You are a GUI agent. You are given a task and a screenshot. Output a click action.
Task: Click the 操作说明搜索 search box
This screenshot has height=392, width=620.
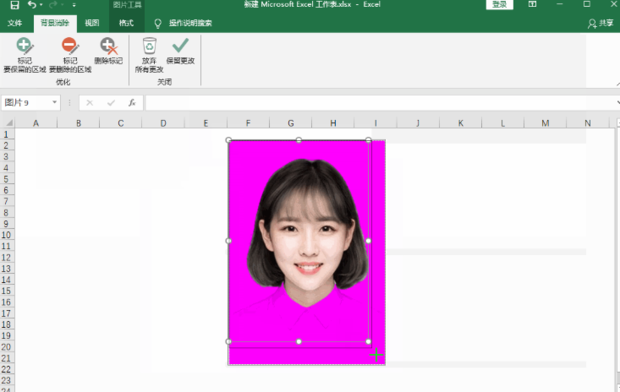click(191, 23)
